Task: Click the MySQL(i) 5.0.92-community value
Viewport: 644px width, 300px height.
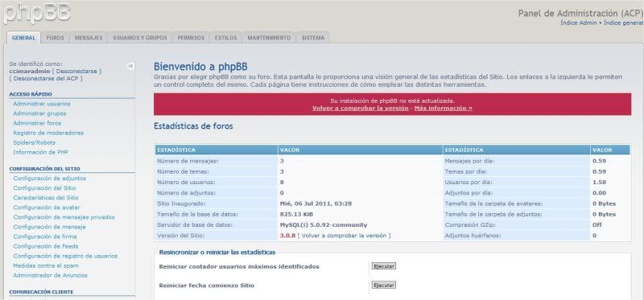Action: pyautogui.click(x=324, y=225)
